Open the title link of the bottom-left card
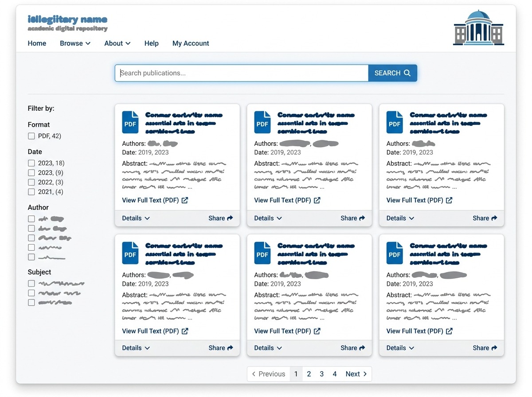The height and width of the screenshot is (397, 532). point(184,254)
